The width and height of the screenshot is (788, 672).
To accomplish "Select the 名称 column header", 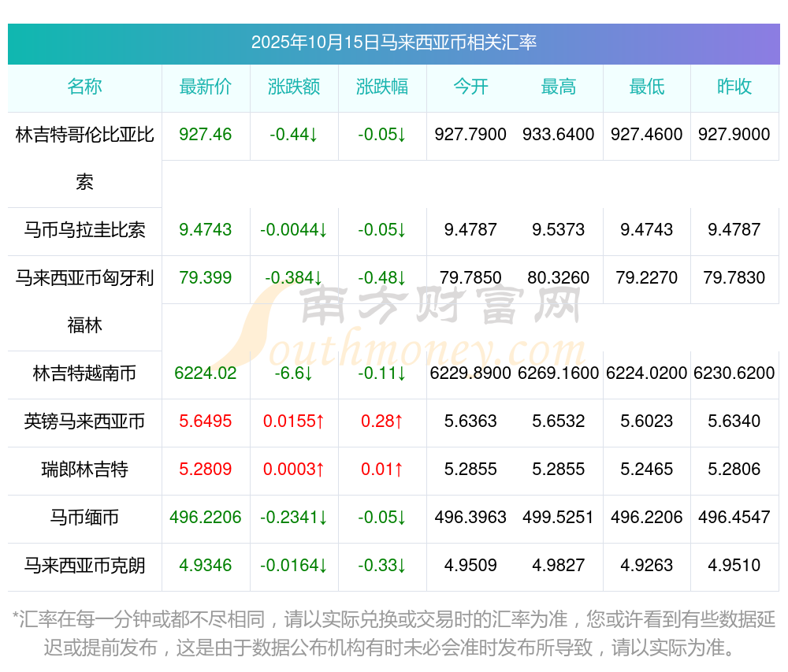I will coord(84,87).
